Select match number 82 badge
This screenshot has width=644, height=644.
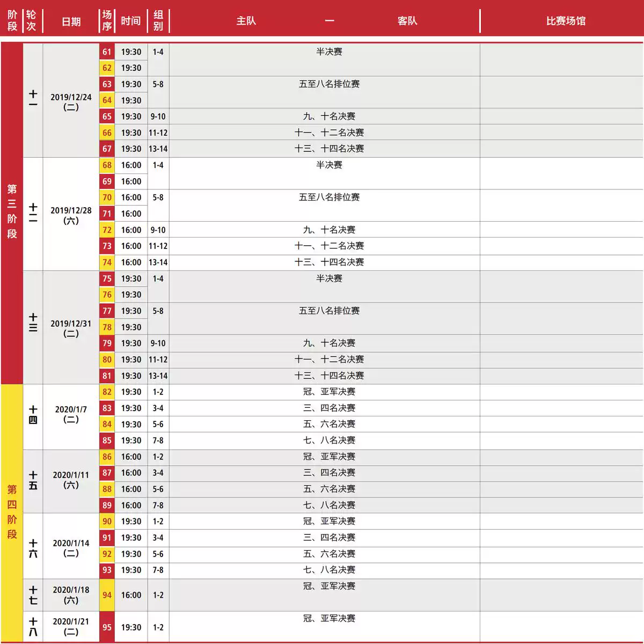pyautogui.click(x=107, y=392)
